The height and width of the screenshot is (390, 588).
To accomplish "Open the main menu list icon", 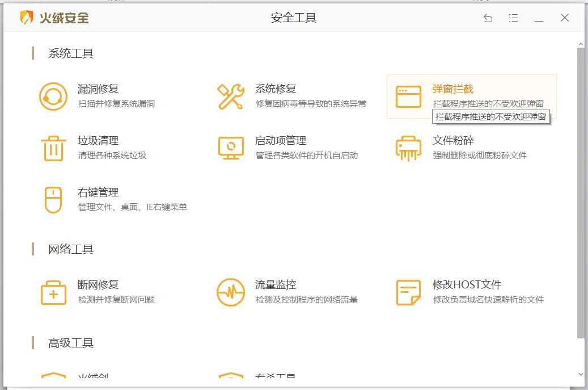I will 513,18.
